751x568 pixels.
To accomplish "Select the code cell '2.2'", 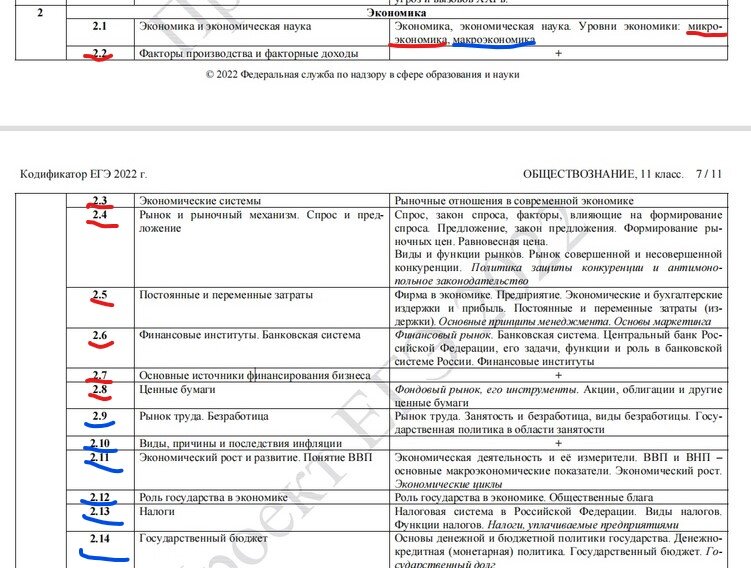I will click(x=100, y=53).
